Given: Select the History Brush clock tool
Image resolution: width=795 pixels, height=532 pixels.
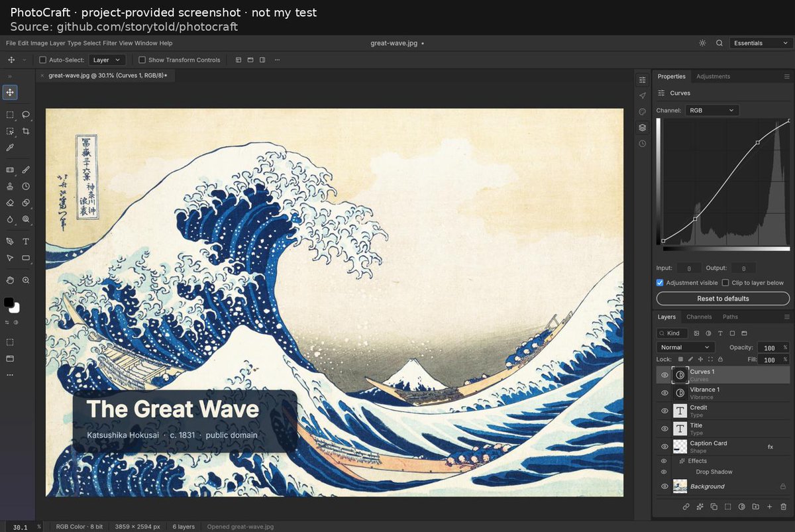Looking at the screenshot, I should [26, 186].
